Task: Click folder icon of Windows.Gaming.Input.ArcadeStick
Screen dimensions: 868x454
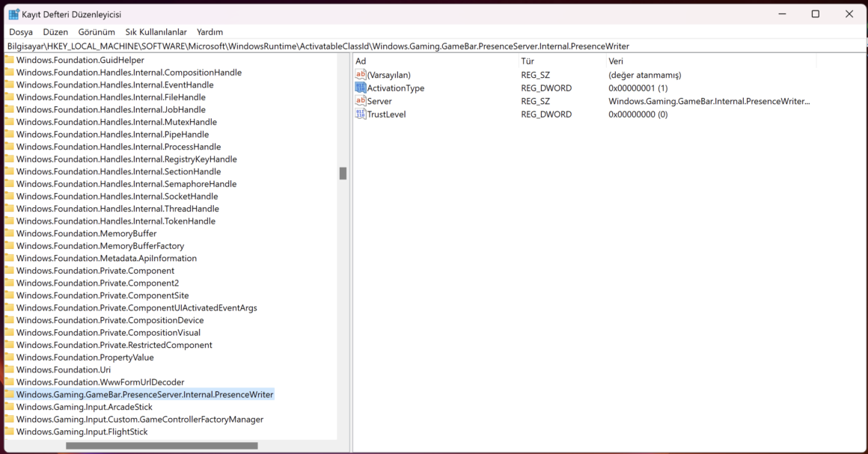Action: 10,406
